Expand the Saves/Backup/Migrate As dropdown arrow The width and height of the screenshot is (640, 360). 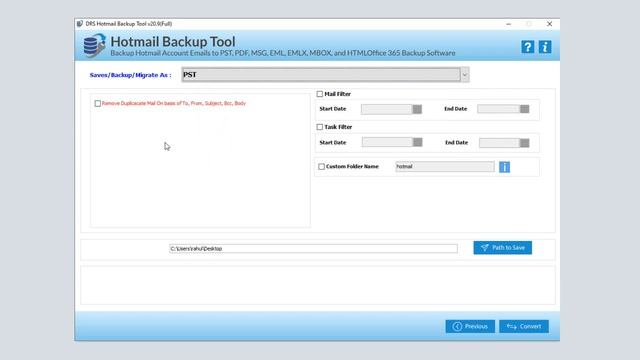tap(464, 75)
